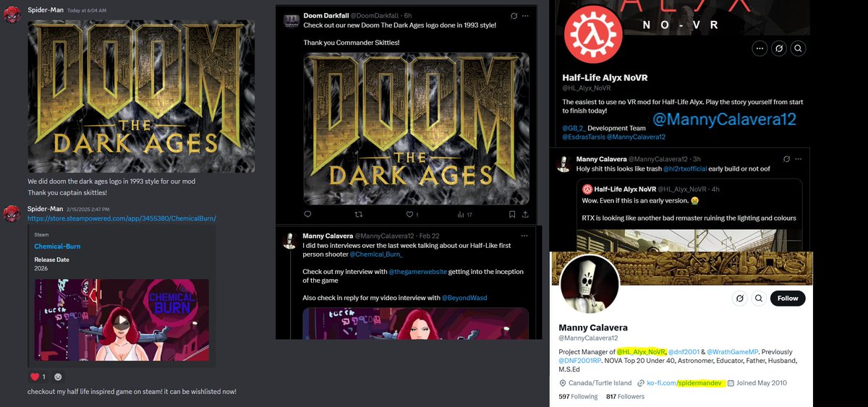Viewport: 868px width, 407px height.
Task: Open the Chemical-Burn Steam embed title
Action: (x=57, y=247)
